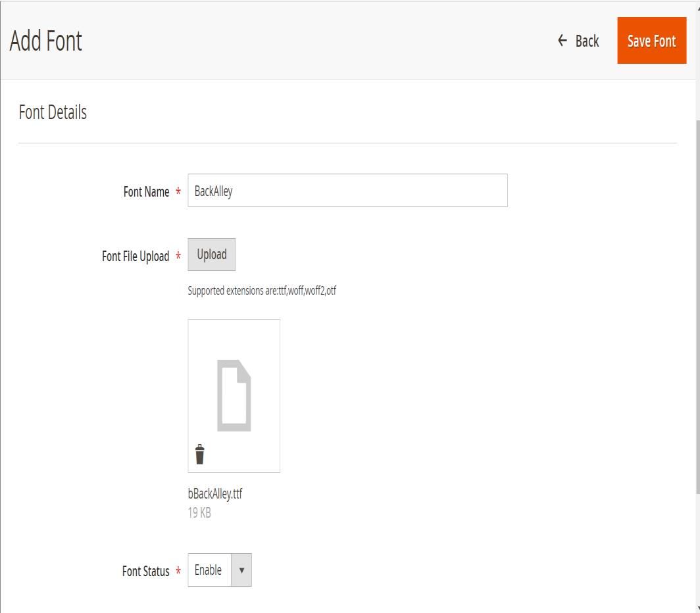The image size is (700, 613).
Task: Click the 19 KB file size text
Action: [199, 512]
